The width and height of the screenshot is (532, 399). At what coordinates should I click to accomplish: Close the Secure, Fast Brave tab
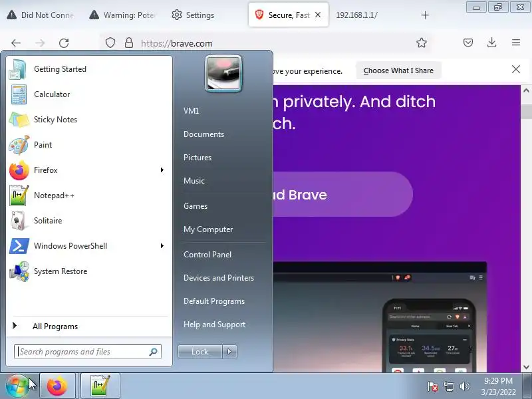[x=318, y=15]
